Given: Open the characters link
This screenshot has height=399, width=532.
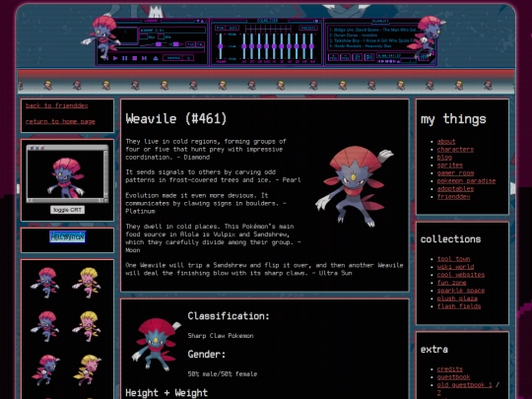Looking at the screenshot, I should point(455,150).
